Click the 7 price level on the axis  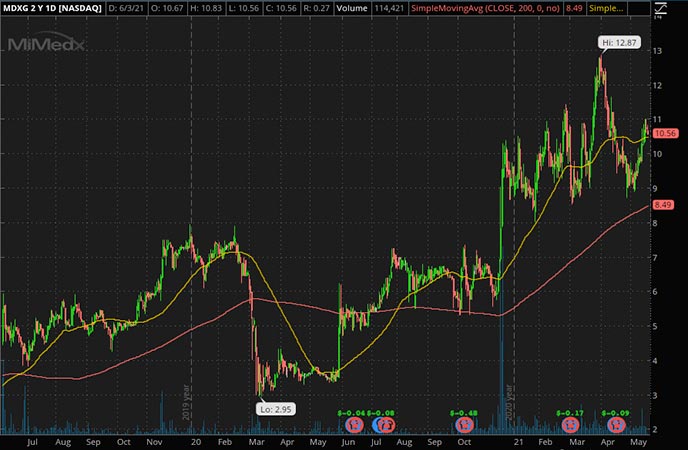[x=655, y=258]
